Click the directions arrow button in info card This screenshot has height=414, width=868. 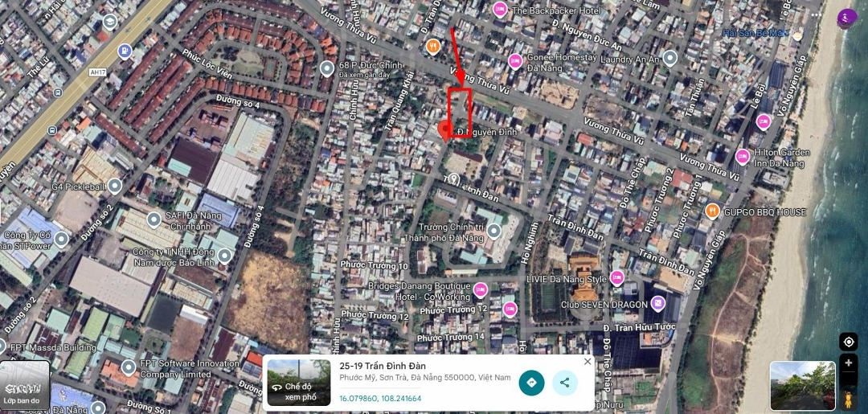(x=531, y=383)
